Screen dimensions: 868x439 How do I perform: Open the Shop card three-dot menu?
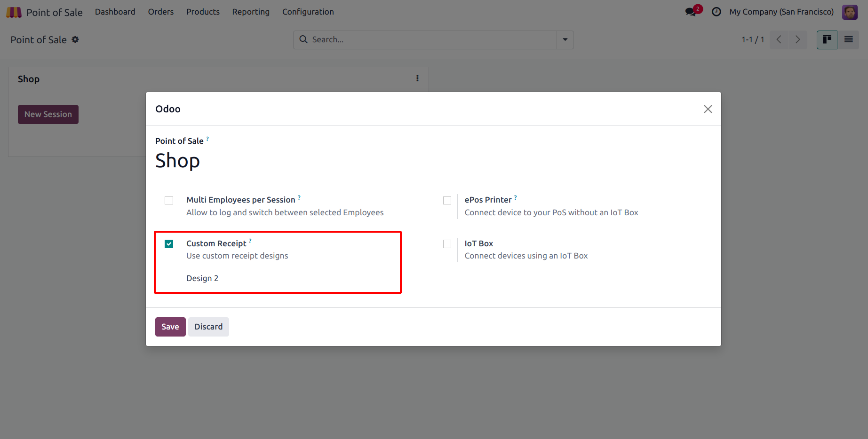click(417, 78)
